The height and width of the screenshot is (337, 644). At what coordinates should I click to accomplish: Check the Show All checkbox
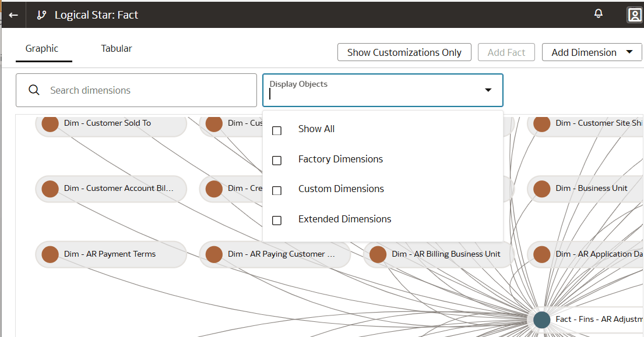pos(276,130)
